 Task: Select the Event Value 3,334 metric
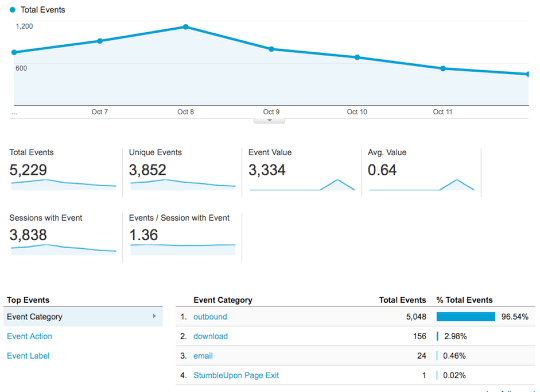pyautogui.click(x=302, y=172)
